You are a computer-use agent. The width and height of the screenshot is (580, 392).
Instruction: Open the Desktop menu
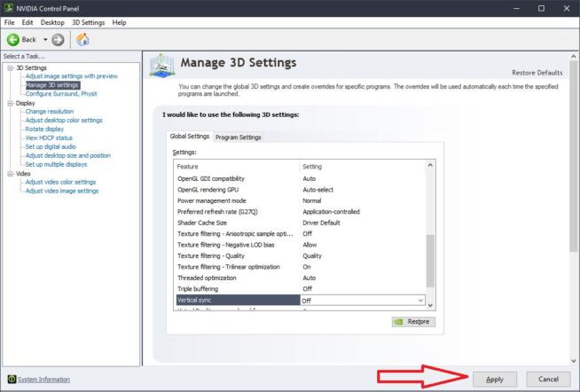(52, 22)
